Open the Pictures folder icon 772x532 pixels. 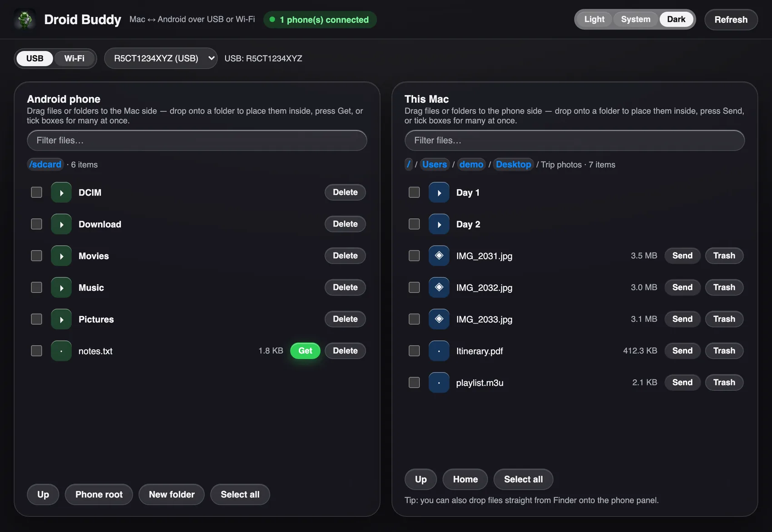tap(61, 320)
